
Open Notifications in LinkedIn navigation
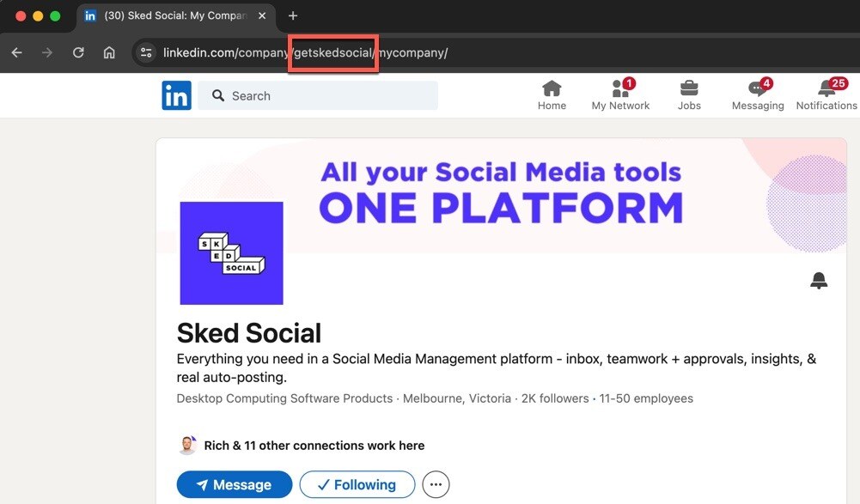click(x=826, y=95)
